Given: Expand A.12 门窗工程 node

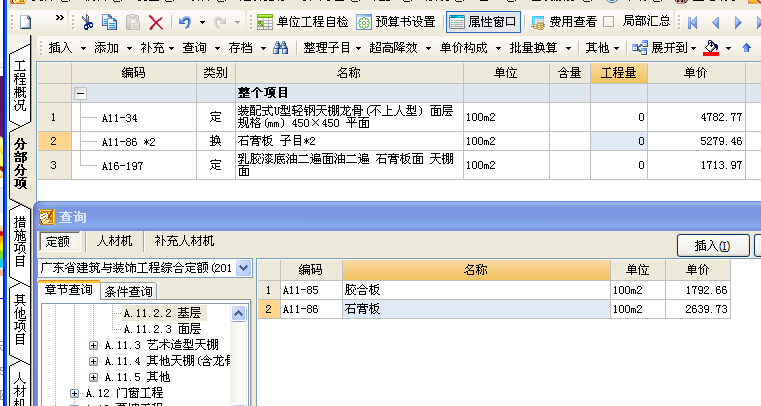Looking at the screenshot, I should (x=74, y=393).
